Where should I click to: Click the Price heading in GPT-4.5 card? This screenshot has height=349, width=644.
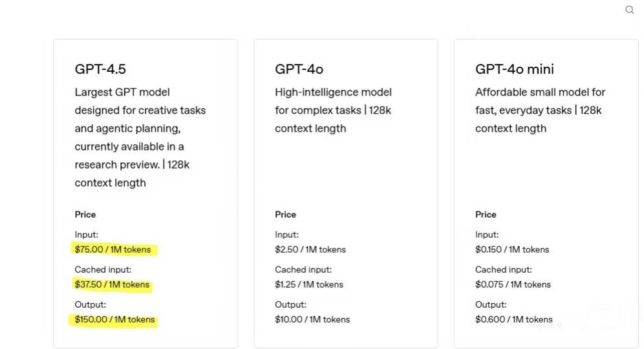(85, 215)
